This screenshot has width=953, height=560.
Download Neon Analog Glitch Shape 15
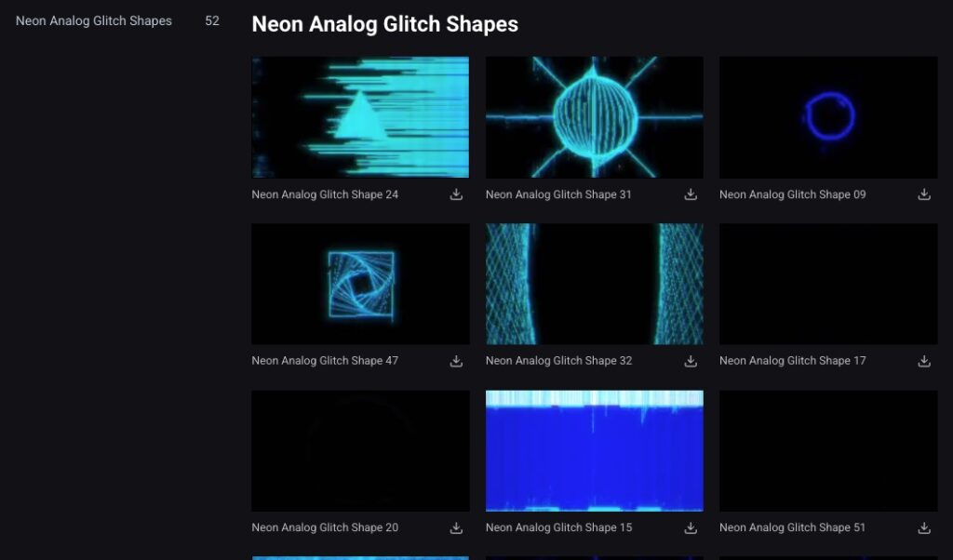(691, 527)
